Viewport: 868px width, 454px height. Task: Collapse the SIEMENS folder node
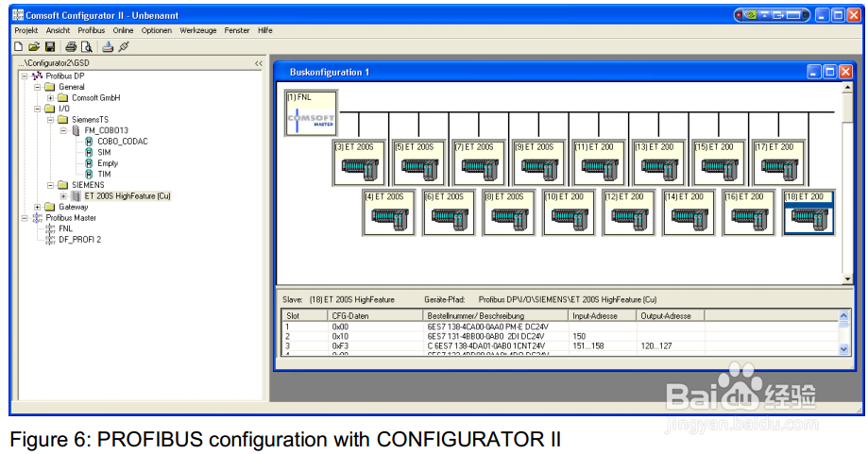[50, 185]
